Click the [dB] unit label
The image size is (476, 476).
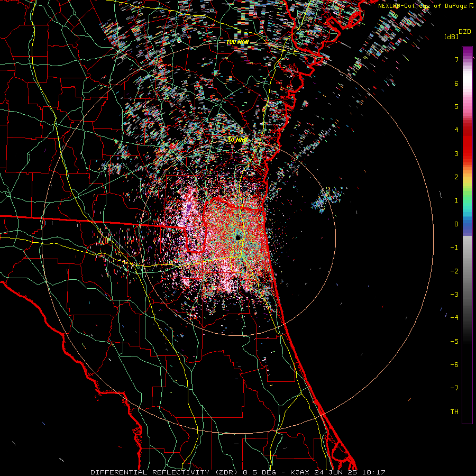[x=451, y=36]
